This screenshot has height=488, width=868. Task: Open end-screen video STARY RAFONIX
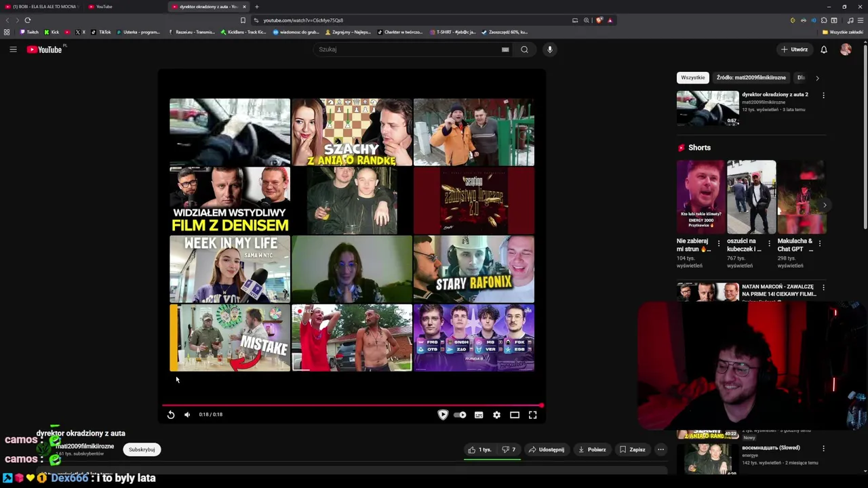pos(474,269)
